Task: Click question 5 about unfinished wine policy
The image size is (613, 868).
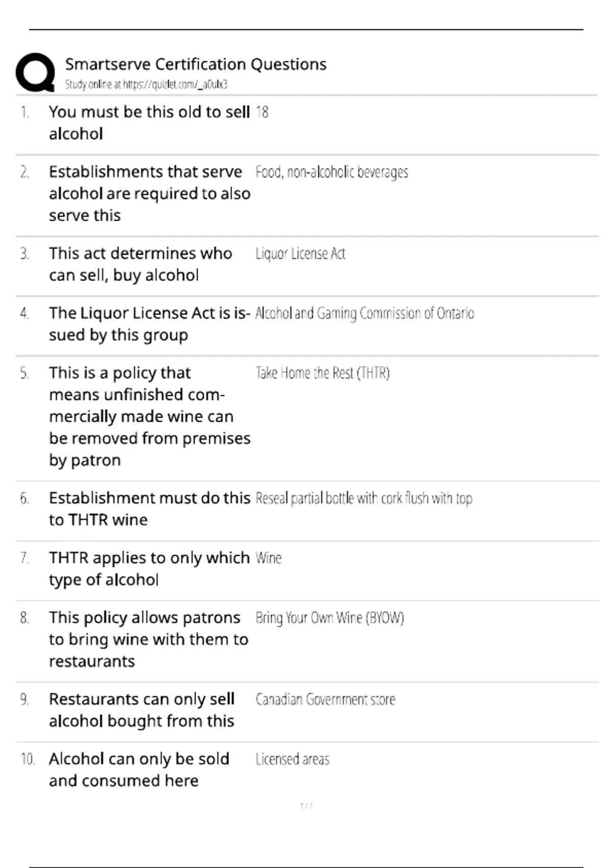Action: [150, 416]
